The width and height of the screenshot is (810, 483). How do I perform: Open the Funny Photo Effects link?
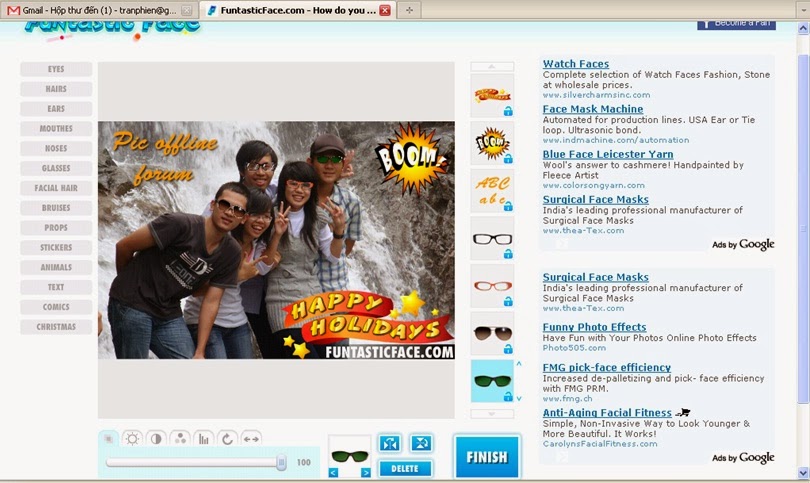594,327
